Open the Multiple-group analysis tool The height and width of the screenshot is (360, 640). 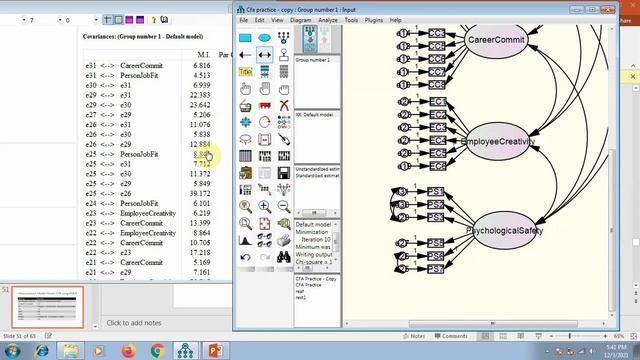(x=264, y=240)
